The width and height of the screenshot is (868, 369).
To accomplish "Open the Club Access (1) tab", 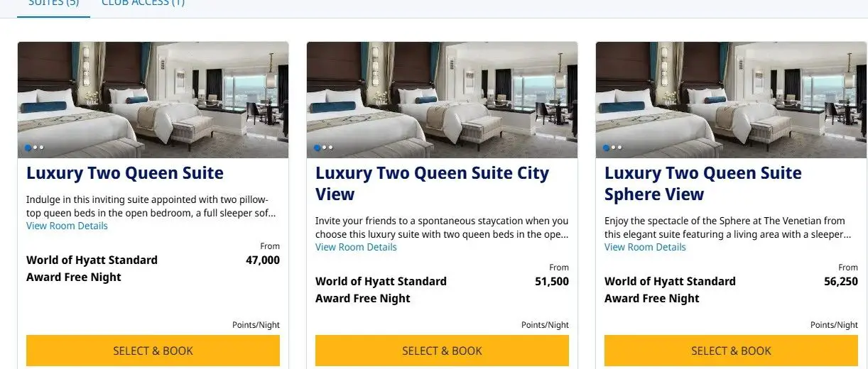I will click(143, 4).
